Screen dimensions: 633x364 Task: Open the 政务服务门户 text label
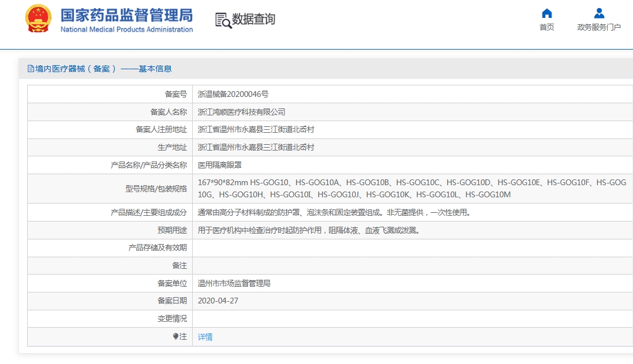click(599, 27)
